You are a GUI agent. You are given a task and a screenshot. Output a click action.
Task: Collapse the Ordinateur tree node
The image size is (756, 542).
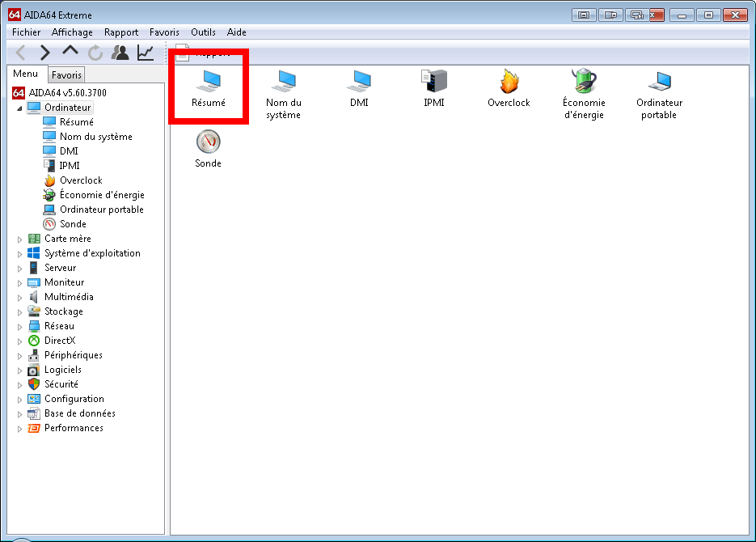coord(19,108)
